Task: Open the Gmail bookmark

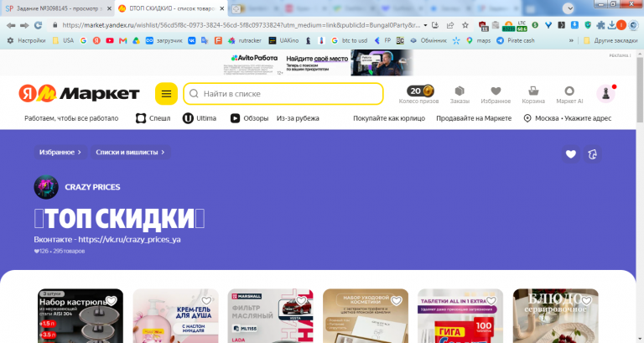Action: tap(122, 40)
